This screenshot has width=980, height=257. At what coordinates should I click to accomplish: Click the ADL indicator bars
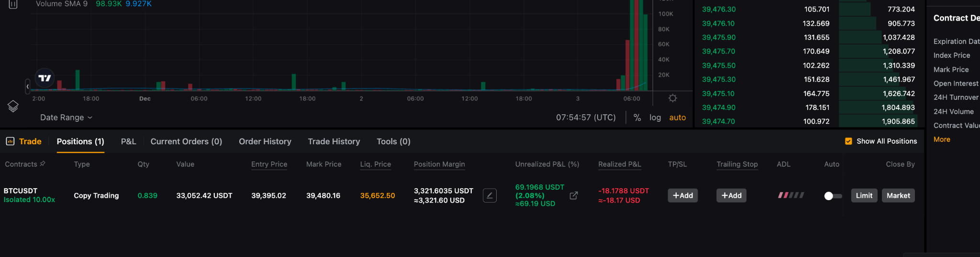pyautogui.click(x=791, y=195)
